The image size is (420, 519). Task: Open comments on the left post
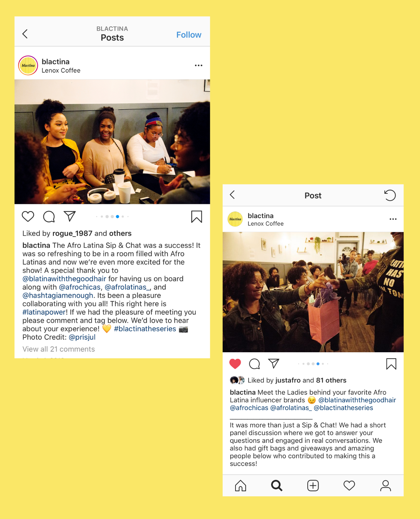point(49,216)
